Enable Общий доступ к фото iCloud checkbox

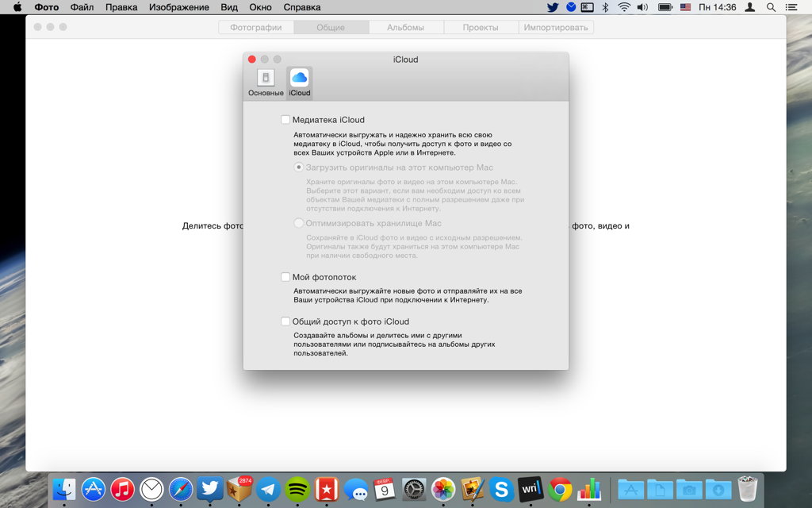(x=285, y=321)
